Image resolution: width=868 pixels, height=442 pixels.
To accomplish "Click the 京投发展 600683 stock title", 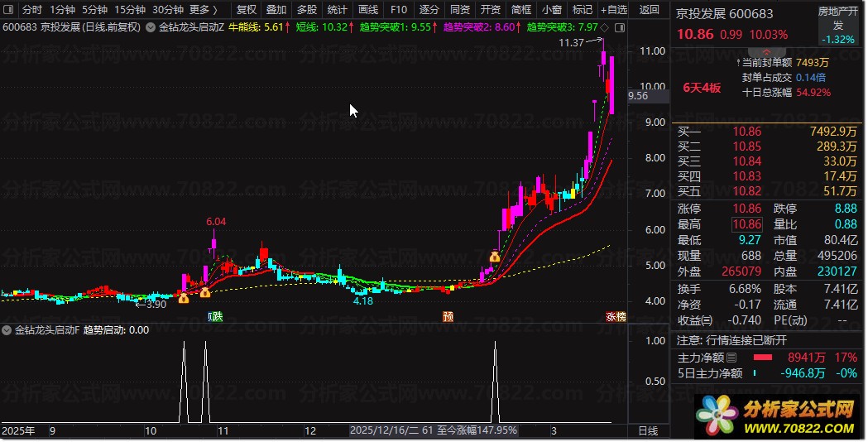I will click(725, 13).
